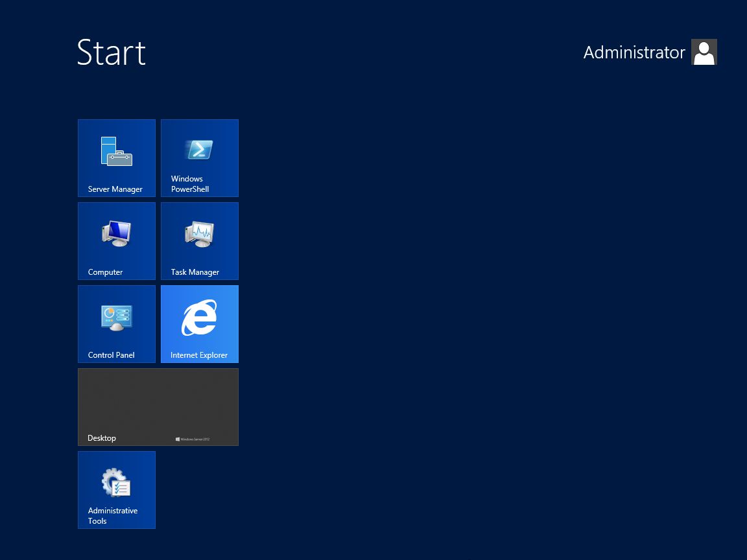Screen dimensions: 747x560
Task: Choose the Computer tile label
Action: pos(105,272)
